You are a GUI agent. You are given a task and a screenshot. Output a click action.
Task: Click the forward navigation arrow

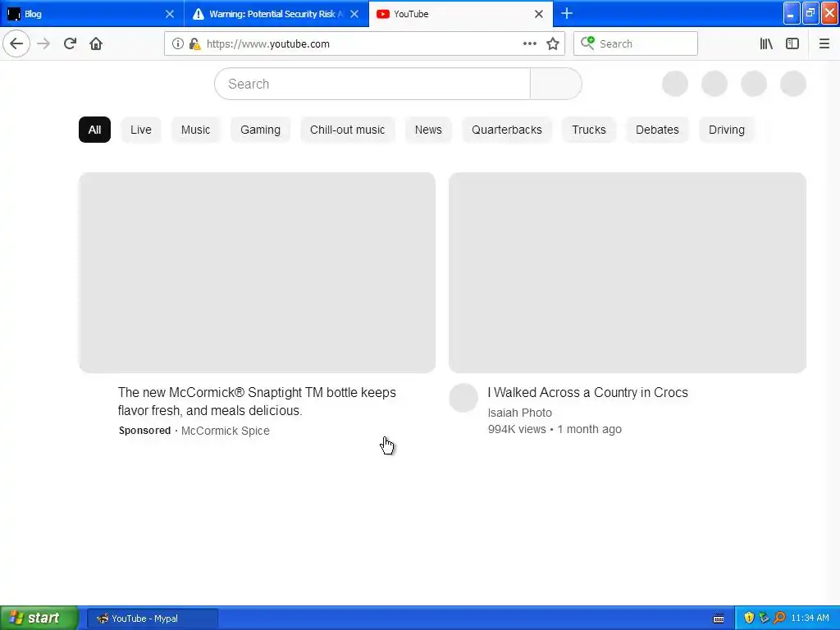click(x=43, y=43)
